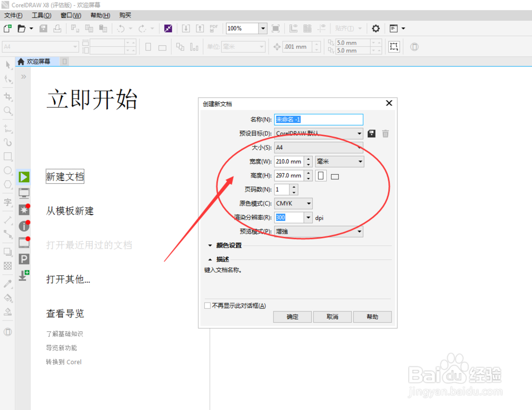
Task: Select the Polygon tool in toolbox
Action: coord(8,184)
